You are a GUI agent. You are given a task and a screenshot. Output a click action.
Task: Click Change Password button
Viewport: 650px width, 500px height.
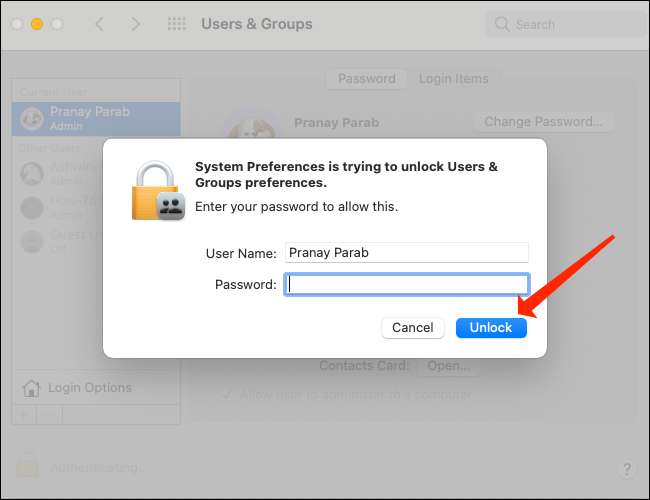pyautogui.click(x=543, y=122)
